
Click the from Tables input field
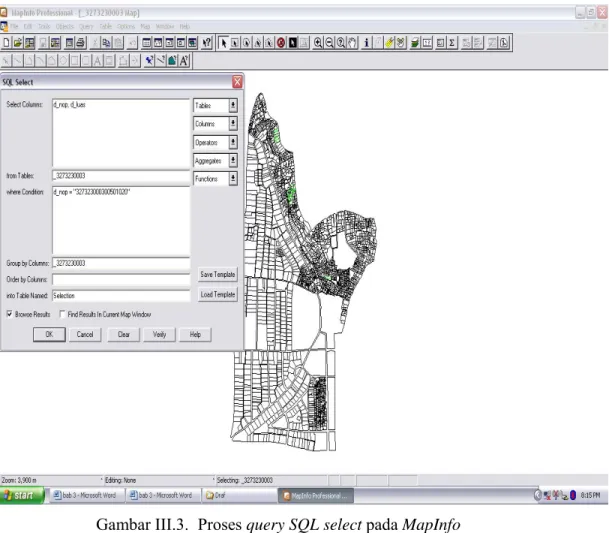121,176
